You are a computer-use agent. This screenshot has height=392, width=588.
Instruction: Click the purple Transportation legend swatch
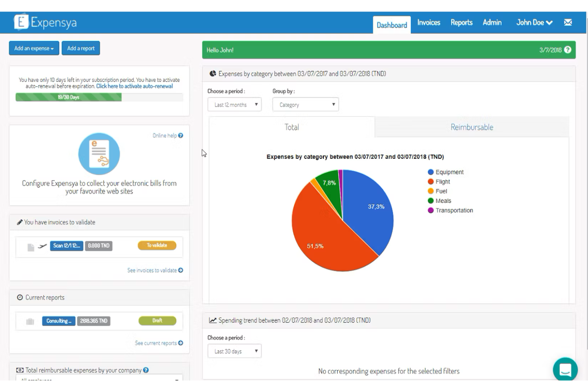coord(431,210)
